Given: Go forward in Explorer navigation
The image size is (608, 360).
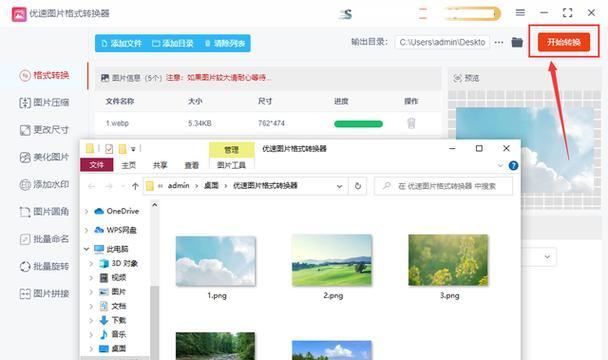Looking at the screenshot, I should [109, 186].
